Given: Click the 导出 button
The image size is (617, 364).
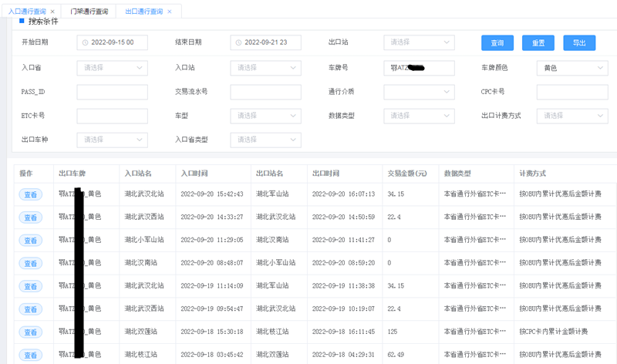Looking at the screenshot, I should (x=579, y=43).
